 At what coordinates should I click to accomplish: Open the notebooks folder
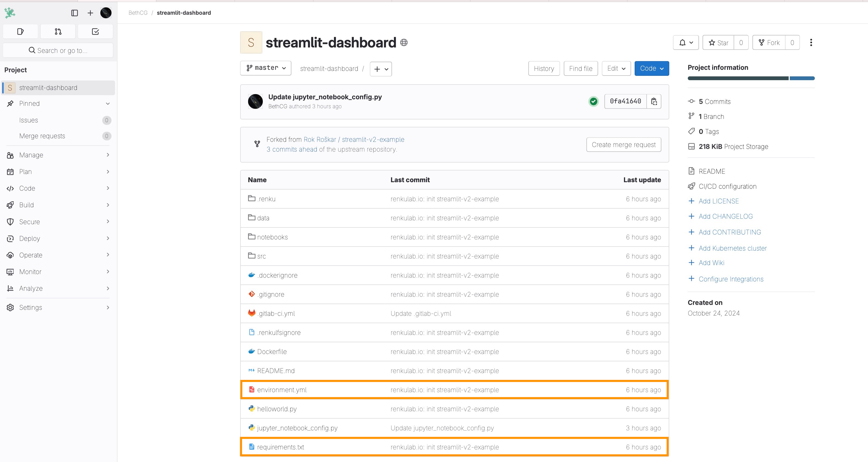272,237
